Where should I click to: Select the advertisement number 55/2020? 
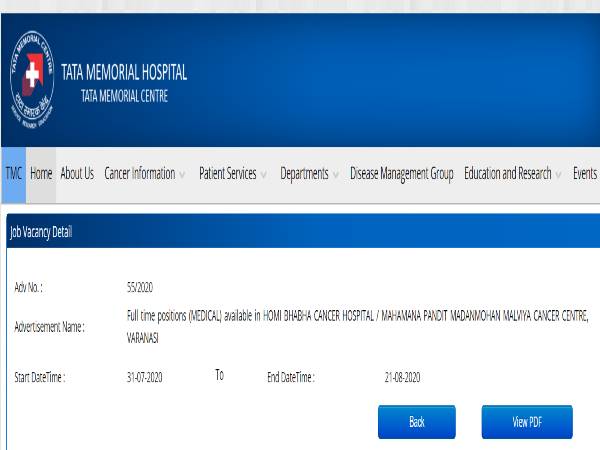[140, 287]
